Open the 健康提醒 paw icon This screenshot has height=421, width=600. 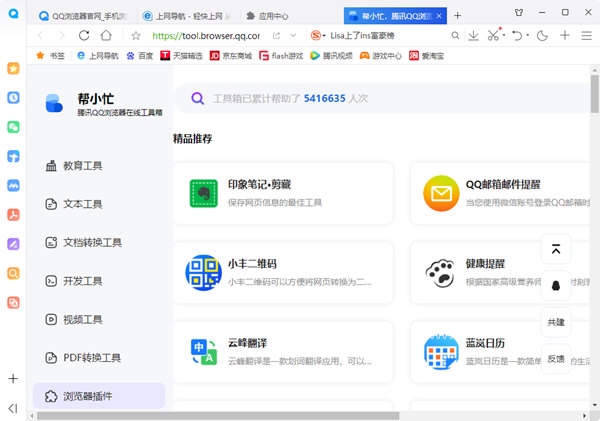tap(441, 272)
